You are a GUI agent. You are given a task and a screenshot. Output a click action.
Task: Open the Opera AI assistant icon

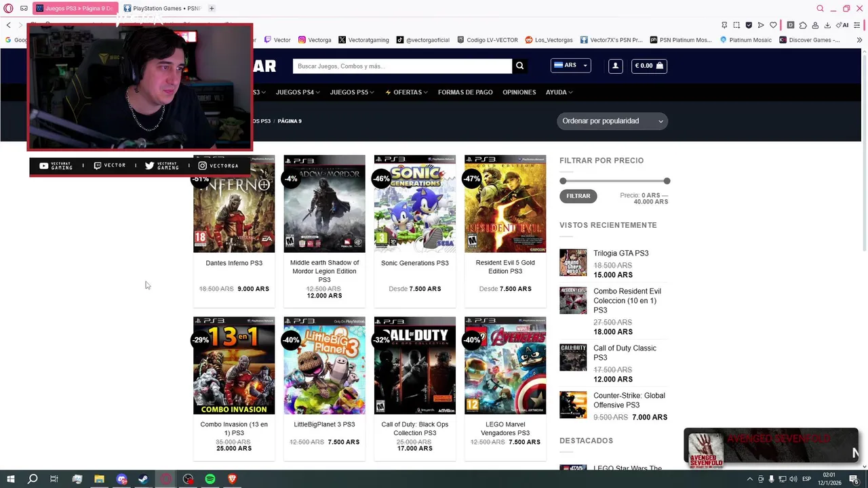point(843,25)
